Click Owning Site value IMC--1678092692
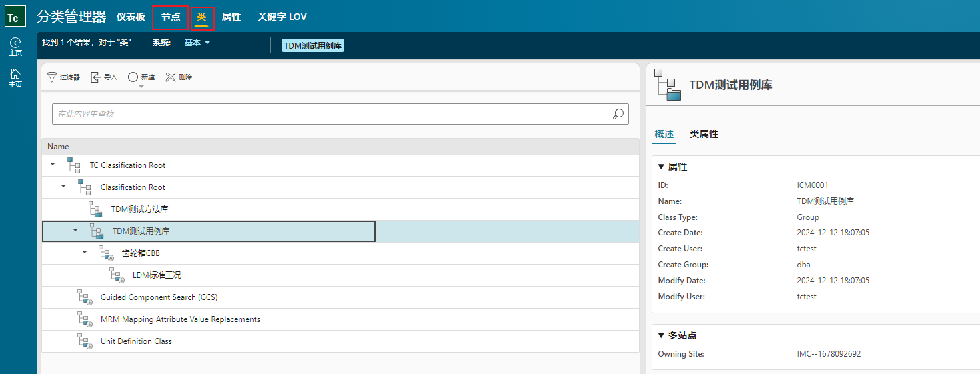980x374 pixels. point(829,354)
